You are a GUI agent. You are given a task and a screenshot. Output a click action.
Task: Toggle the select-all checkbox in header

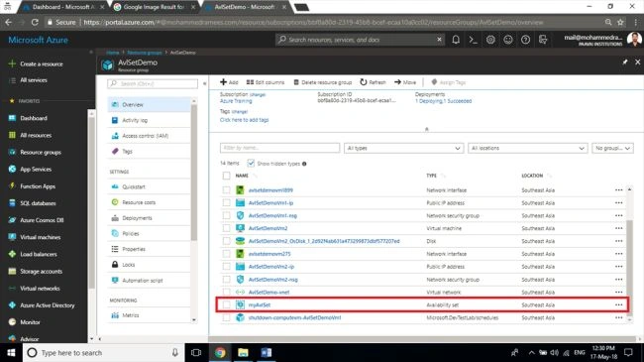(x=226, y=176)
